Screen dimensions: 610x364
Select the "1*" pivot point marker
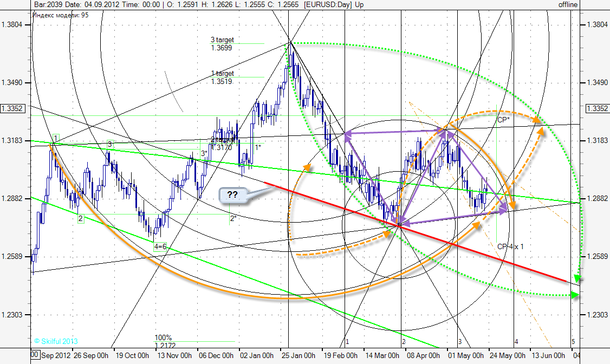258,147
